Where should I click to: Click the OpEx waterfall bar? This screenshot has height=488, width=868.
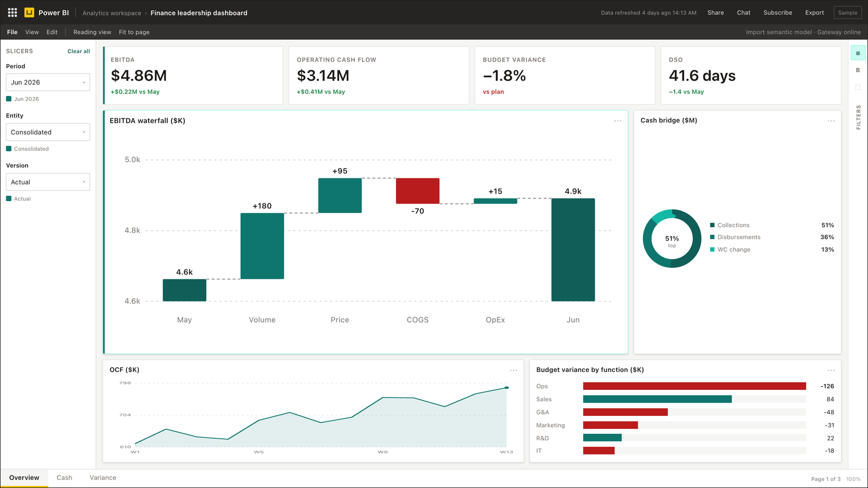point(495,201)
